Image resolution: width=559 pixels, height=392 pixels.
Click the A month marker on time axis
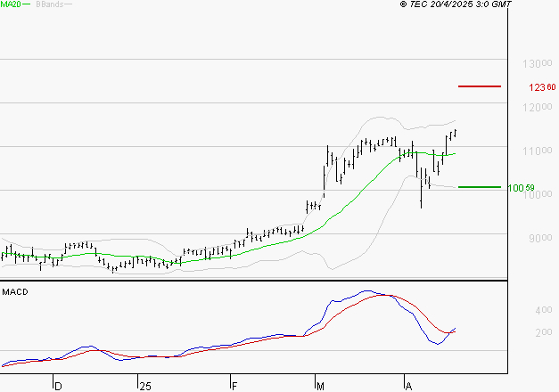coord(409,386)
